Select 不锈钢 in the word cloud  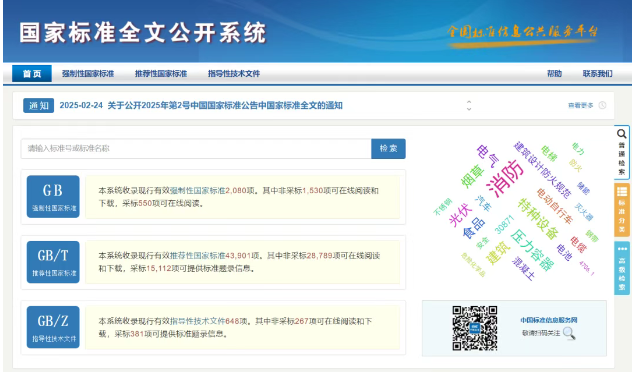pos(443,207)
